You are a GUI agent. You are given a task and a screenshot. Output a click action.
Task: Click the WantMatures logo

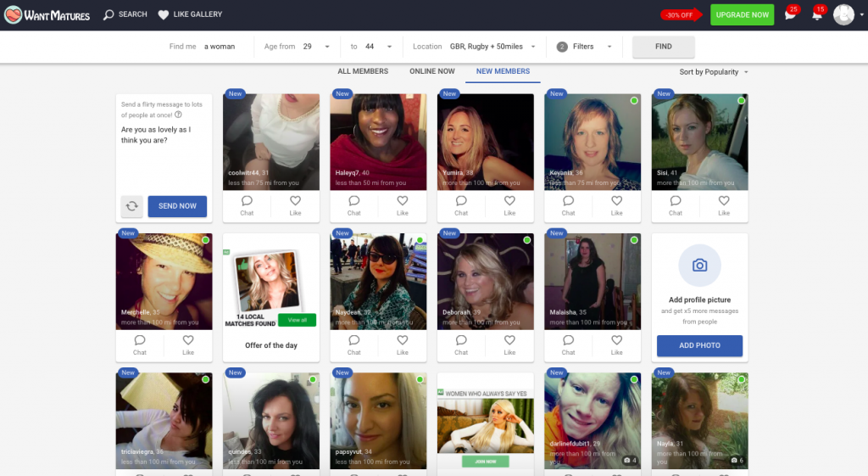pos(47,15)
